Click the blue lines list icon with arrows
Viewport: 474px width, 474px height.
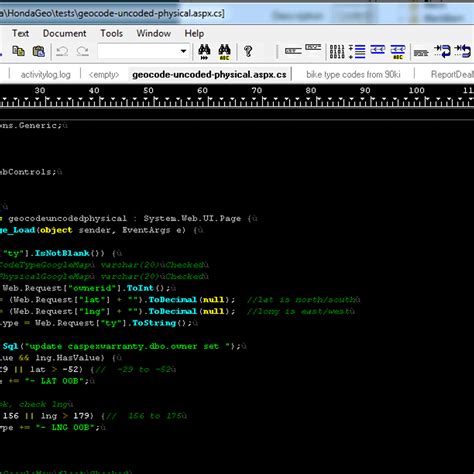click(x=357, y=52)
